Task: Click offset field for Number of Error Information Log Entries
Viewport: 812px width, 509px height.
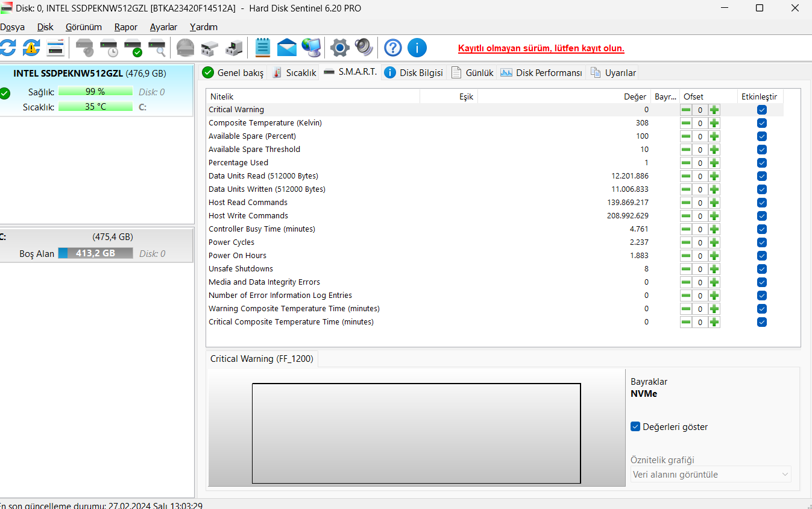Action: pos(700,296)
